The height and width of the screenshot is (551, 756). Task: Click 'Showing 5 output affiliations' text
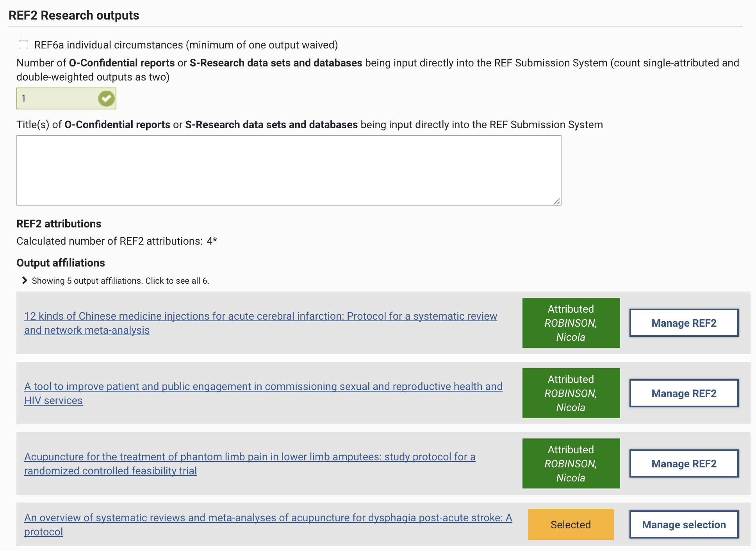(120, 281)
